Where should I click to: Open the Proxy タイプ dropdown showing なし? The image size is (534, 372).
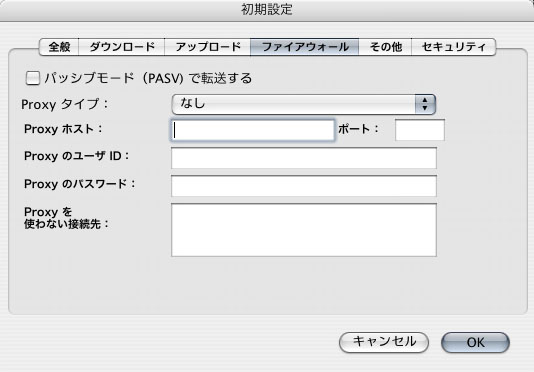[303, 104]
